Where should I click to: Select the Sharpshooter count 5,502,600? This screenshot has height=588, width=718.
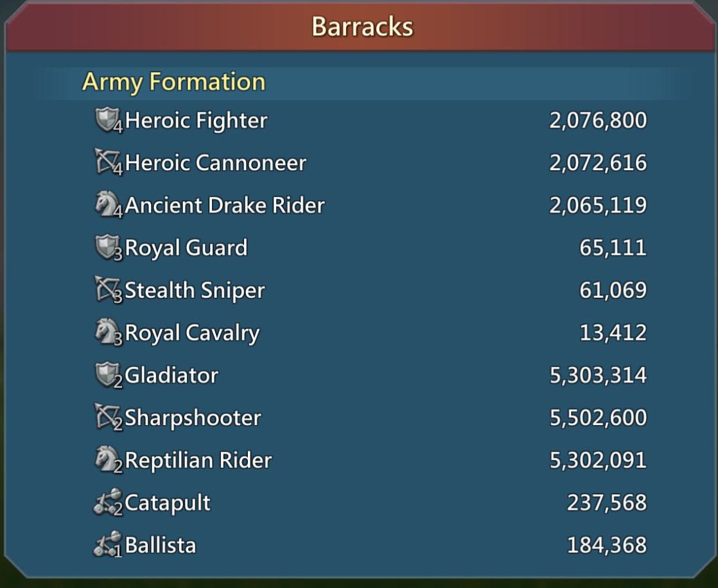(598, 417)
